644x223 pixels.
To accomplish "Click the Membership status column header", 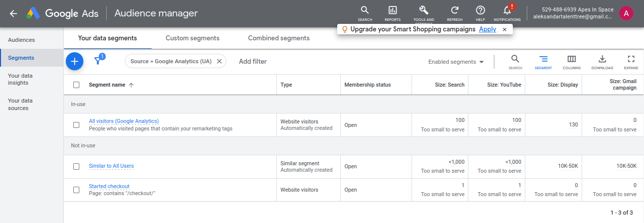I will tap(368, 85).
